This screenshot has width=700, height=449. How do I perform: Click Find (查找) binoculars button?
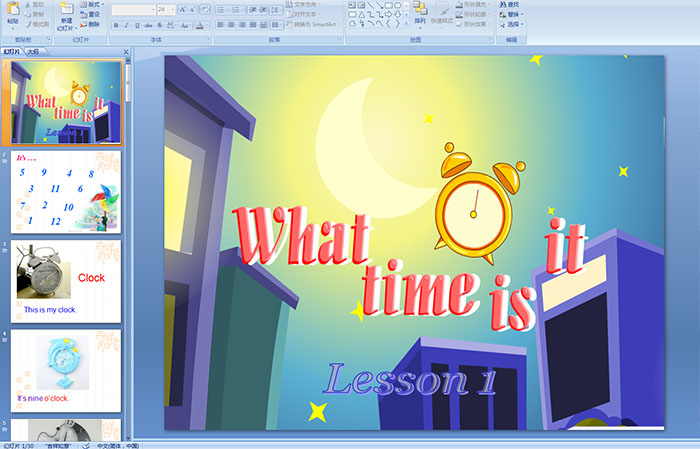(509, 4)
